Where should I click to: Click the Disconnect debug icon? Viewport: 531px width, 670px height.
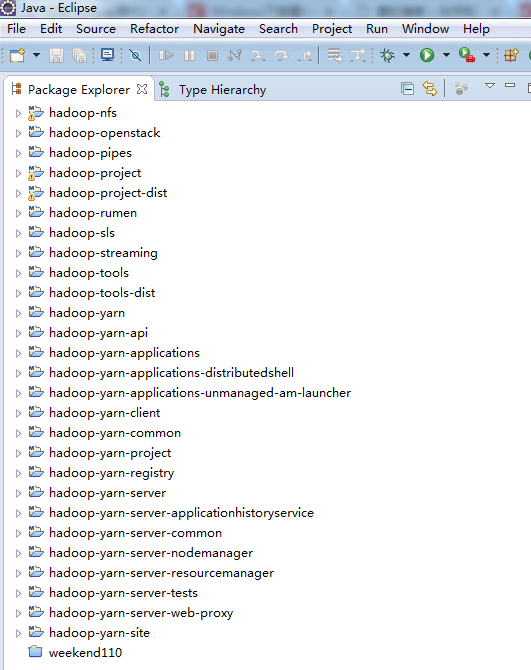[x=235, y=56]
